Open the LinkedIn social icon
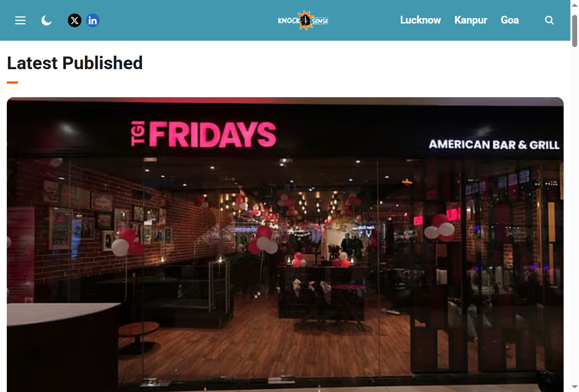Viewport: 579px width, 392px height. click(93, 20)
